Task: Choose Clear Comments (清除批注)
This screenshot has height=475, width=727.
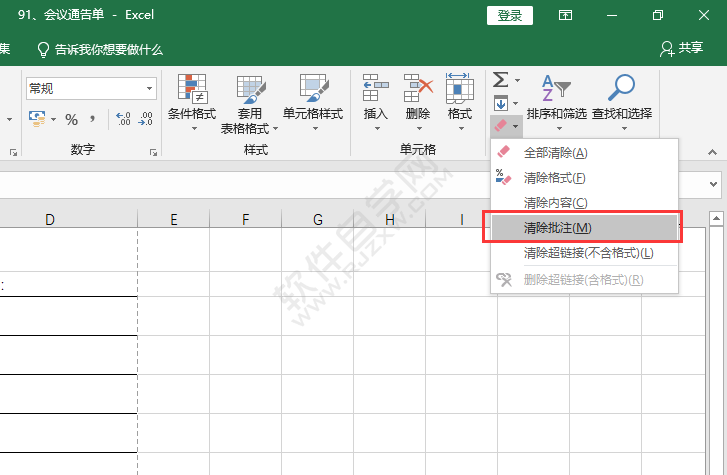Action: pos(585,228)
